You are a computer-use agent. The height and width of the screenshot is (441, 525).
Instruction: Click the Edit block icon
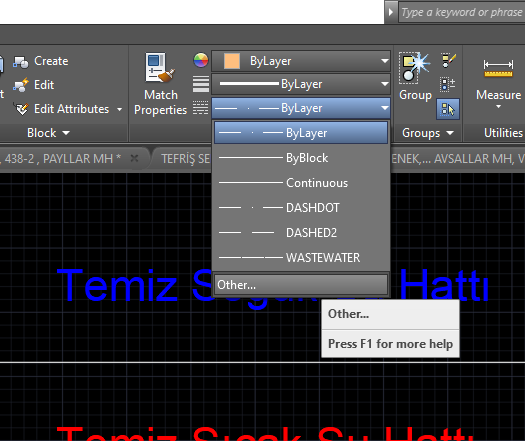click(21, 85)
